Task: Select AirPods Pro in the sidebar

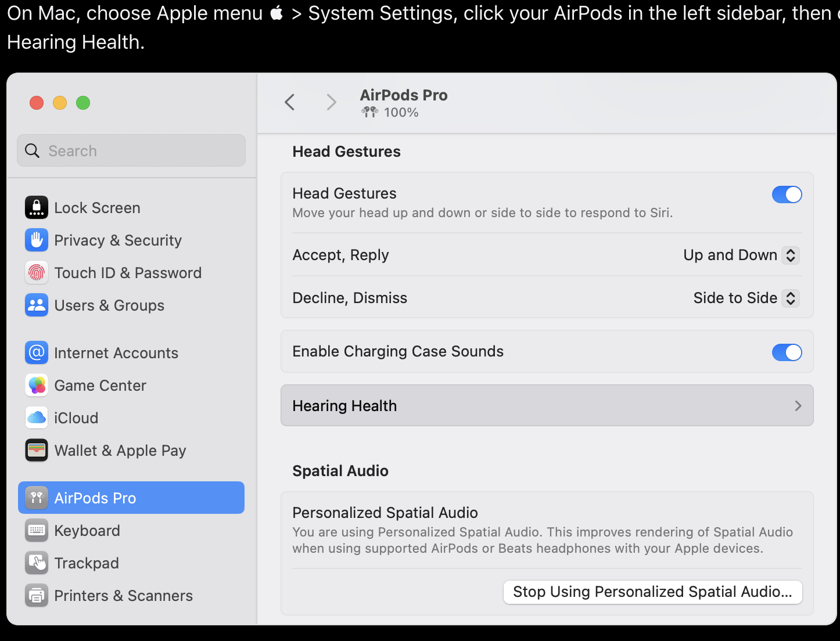Action: pyautogui.click(x=131, y=498)
